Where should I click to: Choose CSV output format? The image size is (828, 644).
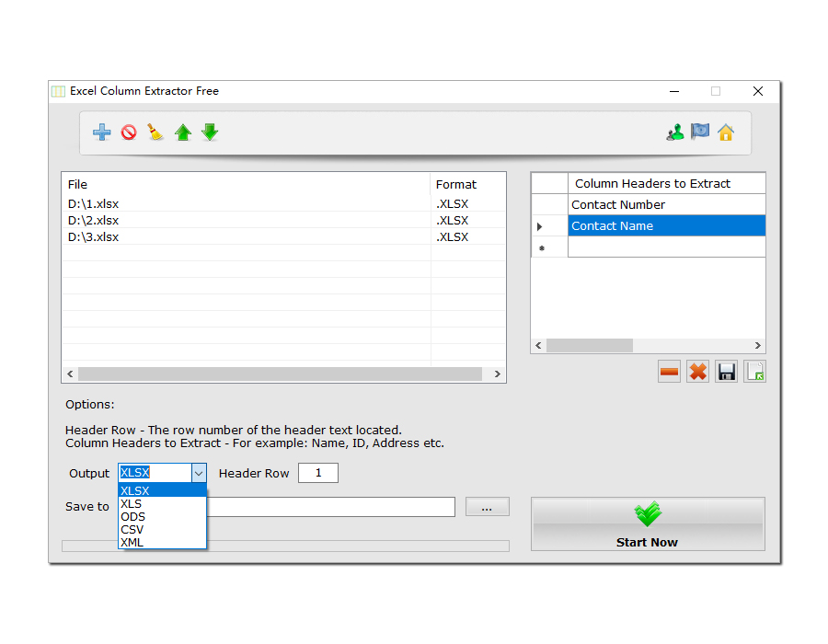pyautogui.click(x=162, y=529)
